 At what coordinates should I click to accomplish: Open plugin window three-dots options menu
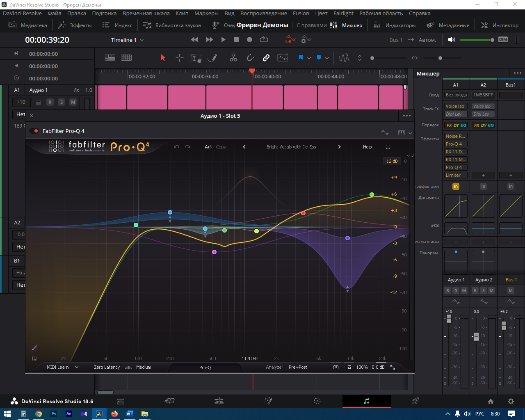[407, 116]
